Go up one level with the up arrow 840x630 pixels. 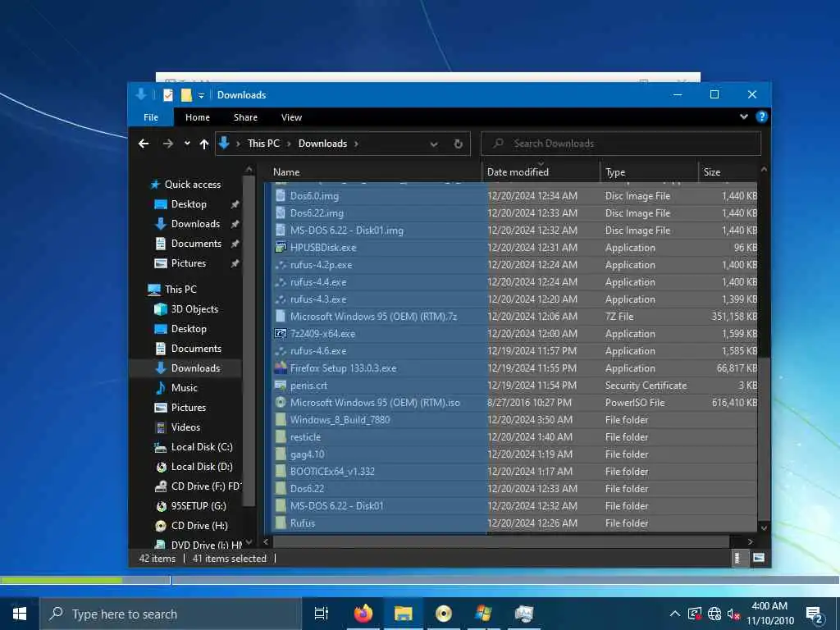point(204,144)
